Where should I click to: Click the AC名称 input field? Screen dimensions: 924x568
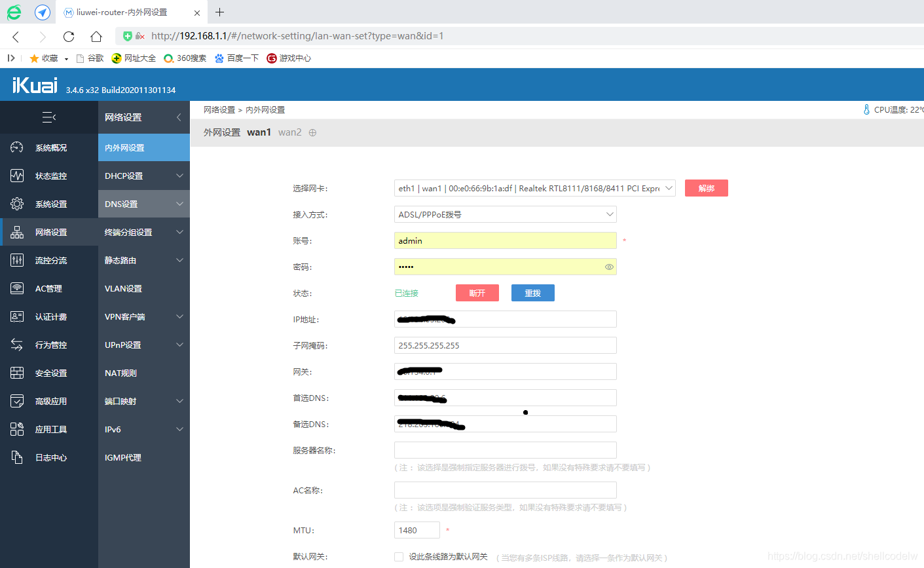click(x=506, y=490)
